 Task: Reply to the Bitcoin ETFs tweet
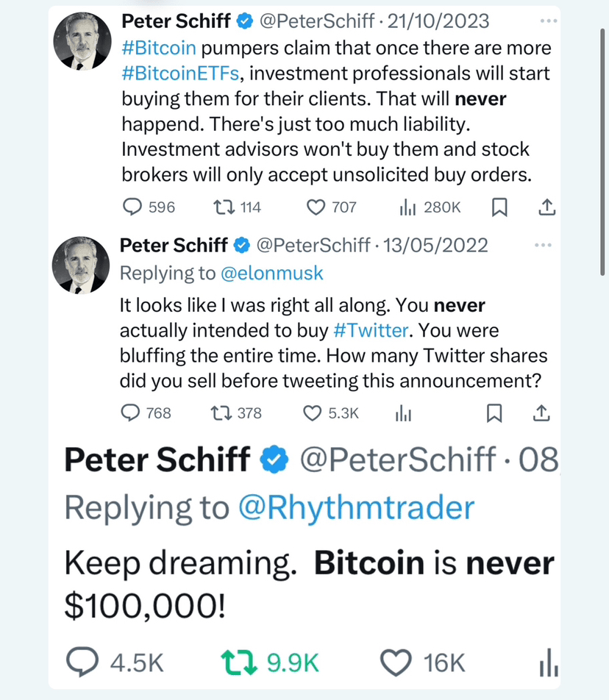point(132,208)
